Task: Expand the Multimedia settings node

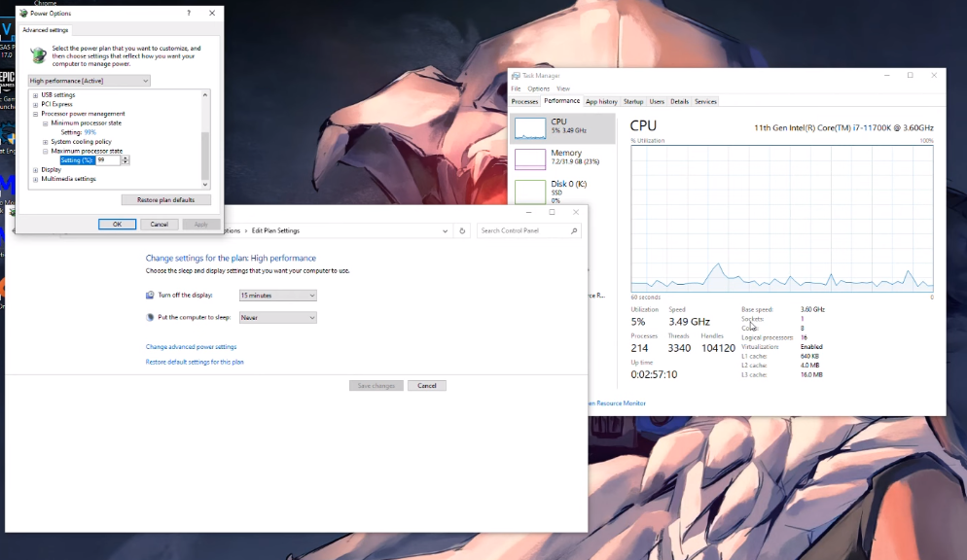Action: [35, 179]
